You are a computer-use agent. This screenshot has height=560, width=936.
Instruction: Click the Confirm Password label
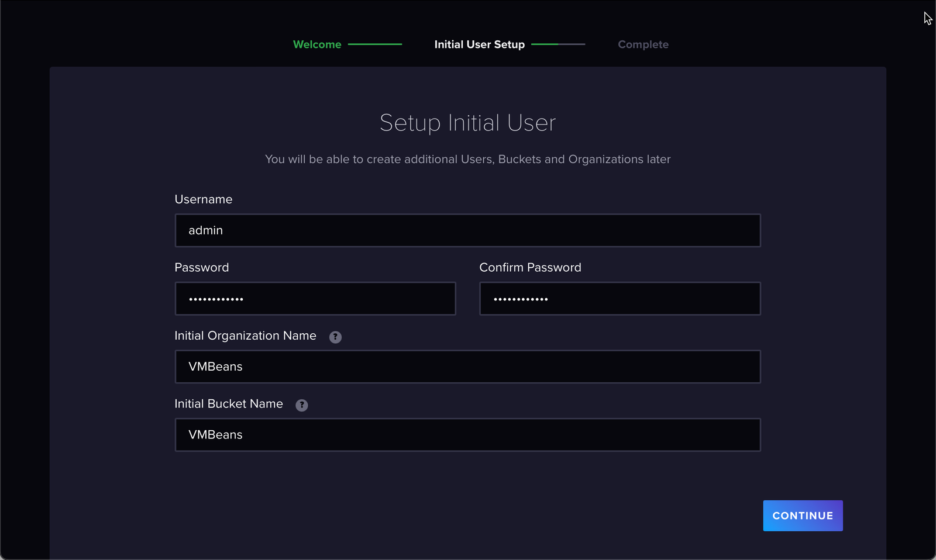point(530,267)
